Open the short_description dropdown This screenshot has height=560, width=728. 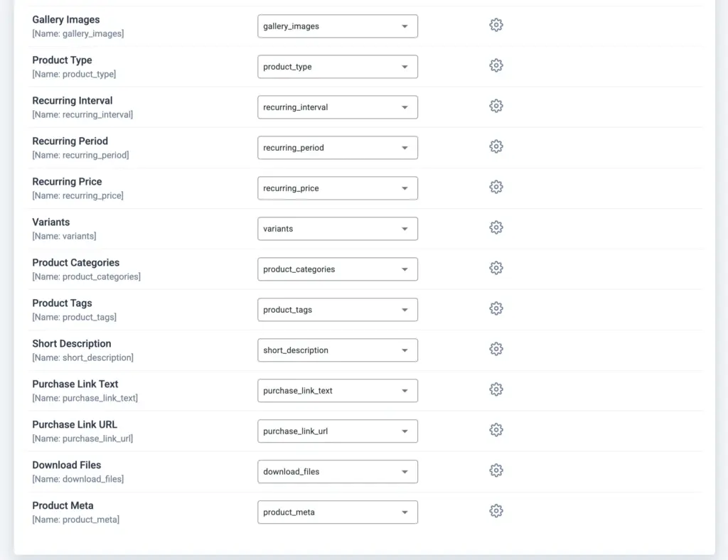[337, 350]
